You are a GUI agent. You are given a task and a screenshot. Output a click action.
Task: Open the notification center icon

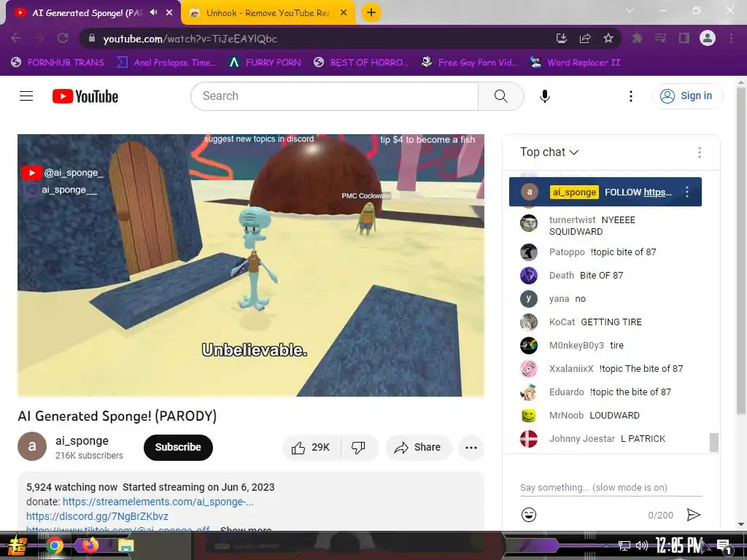click(724, 547)
